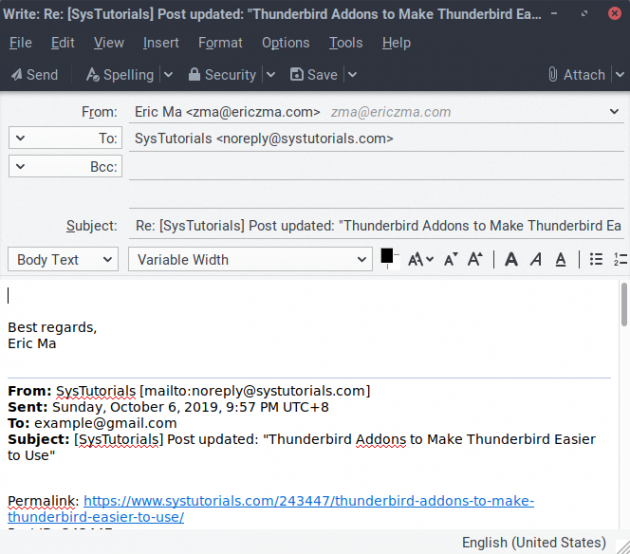Click the Subject input field

(x=376, y=226)
